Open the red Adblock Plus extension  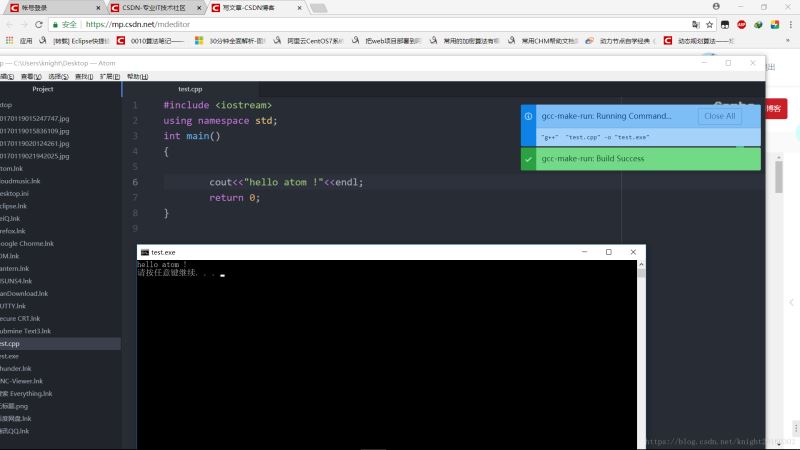[x=741, y=24]
